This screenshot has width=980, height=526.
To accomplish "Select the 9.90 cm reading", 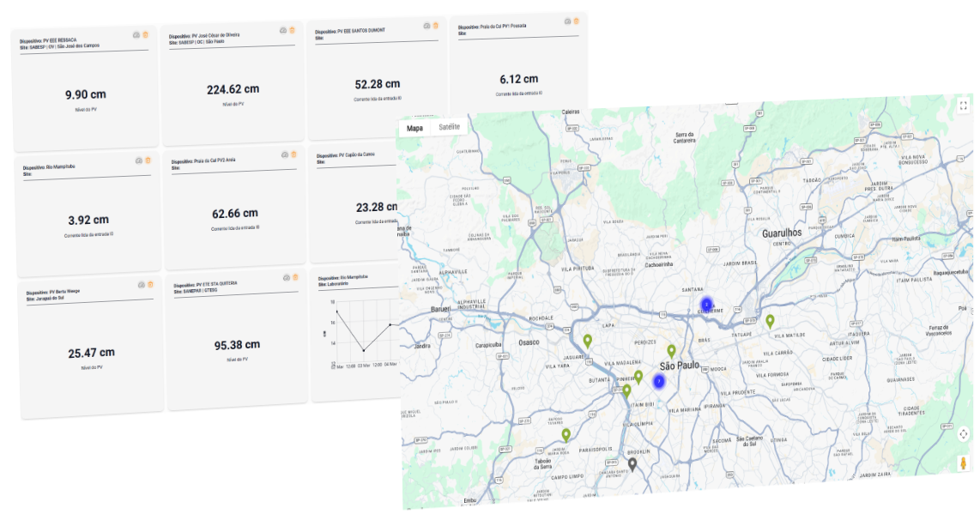I will 86,95.
